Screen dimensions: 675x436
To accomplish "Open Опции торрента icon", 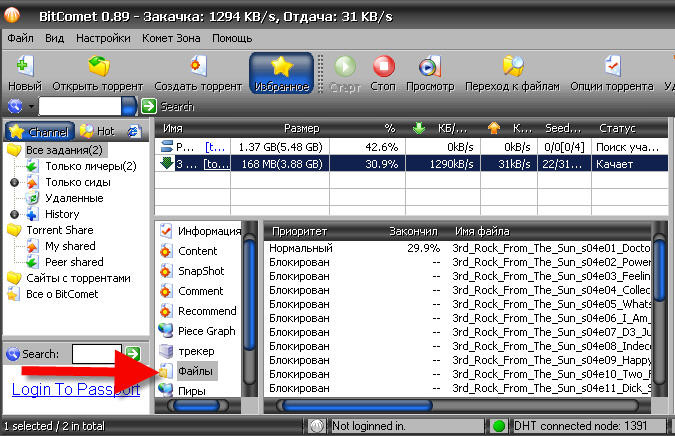I will click(x=612, y=66).
